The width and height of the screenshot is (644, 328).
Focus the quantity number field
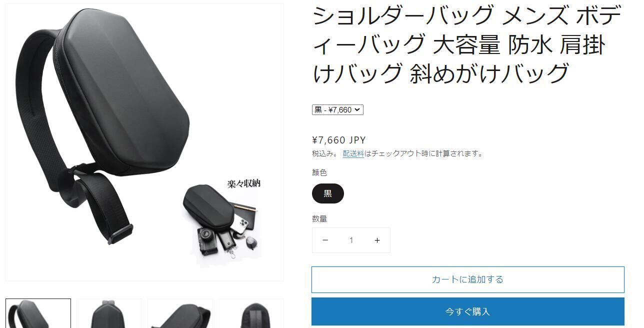click(x=351, y=240)
